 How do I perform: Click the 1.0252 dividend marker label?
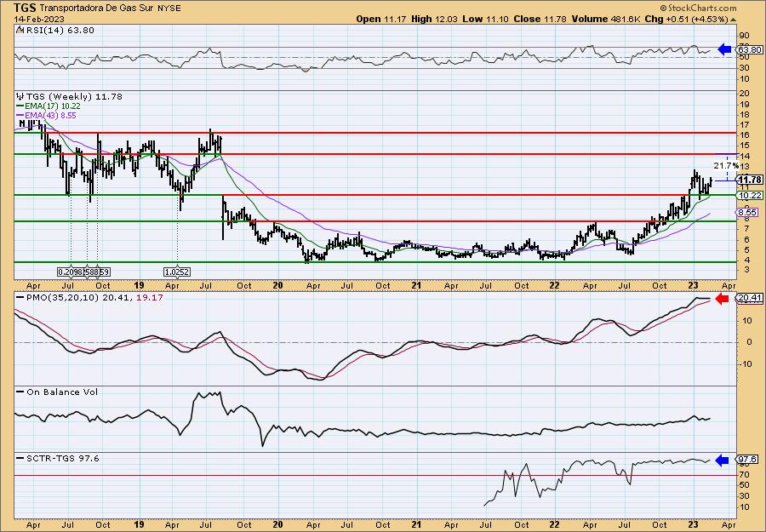tap(177, 272)
